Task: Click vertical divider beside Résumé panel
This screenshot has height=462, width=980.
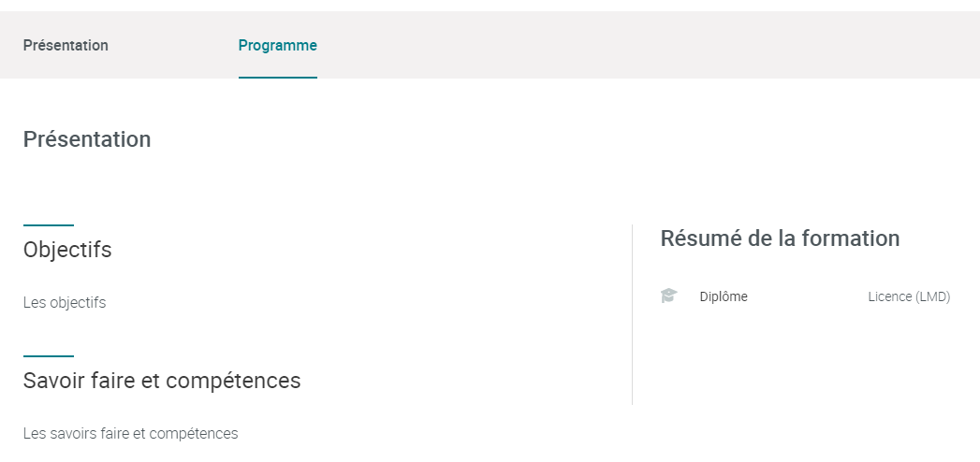Action: click(633, 314)
